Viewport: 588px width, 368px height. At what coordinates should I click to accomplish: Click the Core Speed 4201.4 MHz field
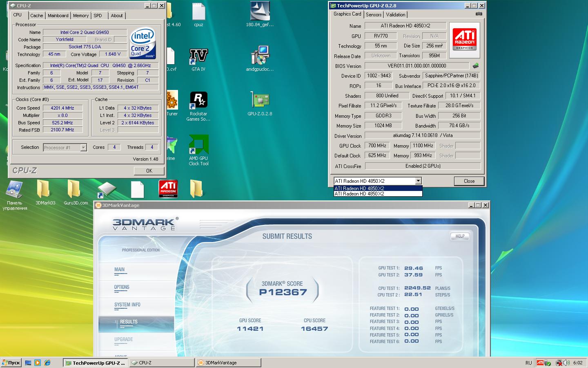point(62,108)
